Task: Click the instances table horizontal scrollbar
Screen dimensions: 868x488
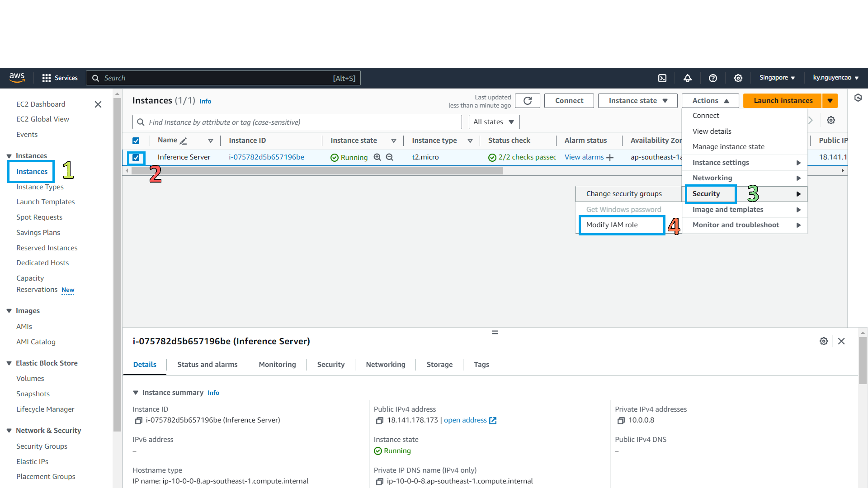Action: pos(317,171)
